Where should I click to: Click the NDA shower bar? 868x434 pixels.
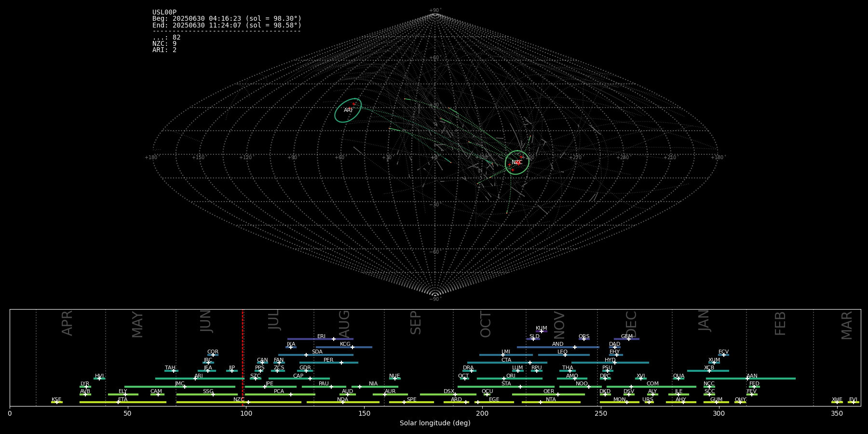(x=343, y=402)
